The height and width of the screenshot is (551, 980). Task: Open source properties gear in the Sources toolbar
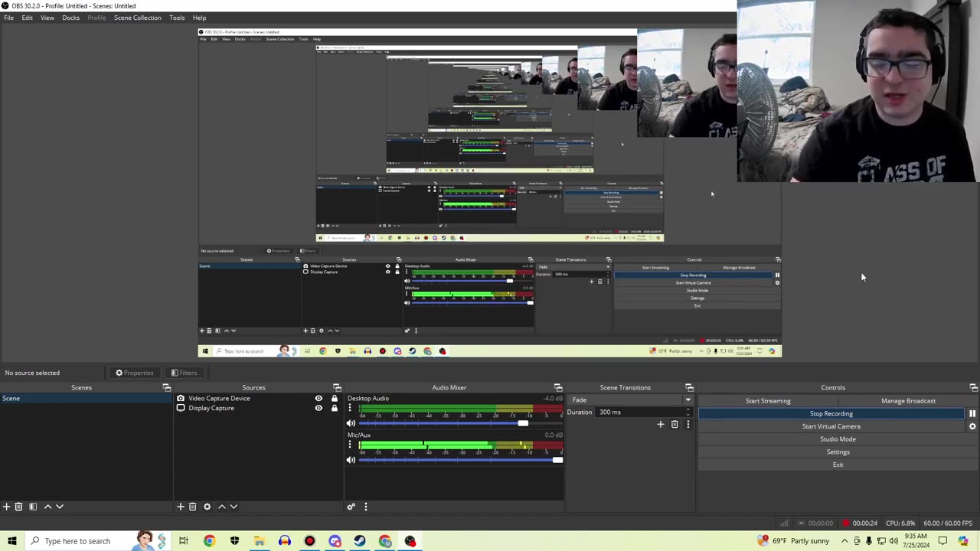(207, 507)
